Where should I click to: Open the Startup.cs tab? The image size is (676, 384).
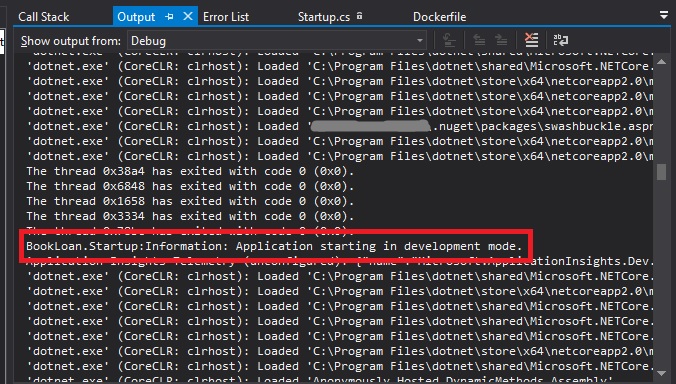click(324, 17)
